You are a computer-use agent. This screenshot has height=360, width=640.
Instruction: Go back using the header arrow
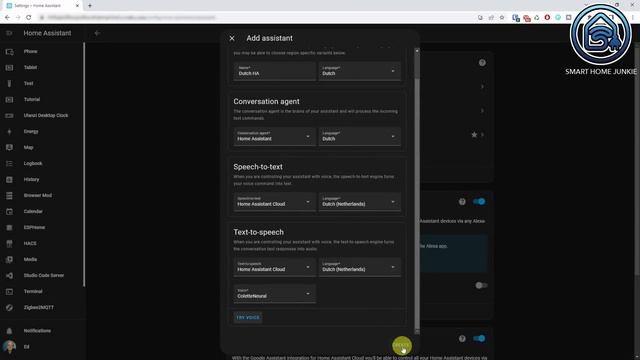[x=97, y=33]
